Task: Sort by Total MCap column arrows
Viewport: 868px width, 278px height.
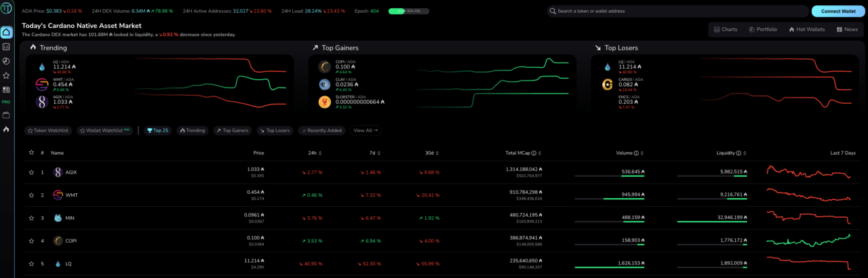Action: [540, 153]
